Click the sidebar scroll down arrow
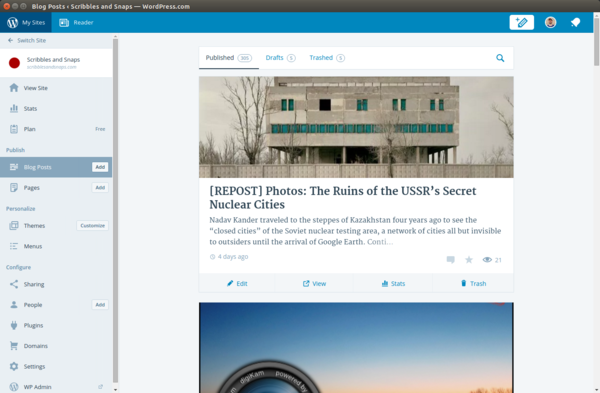Viewport: 600px width, 393px height. [116, 390]
